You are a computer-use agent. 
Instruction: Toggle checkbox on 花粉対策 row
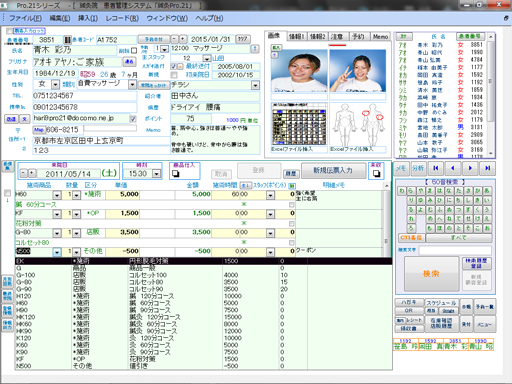pos(292,223)
